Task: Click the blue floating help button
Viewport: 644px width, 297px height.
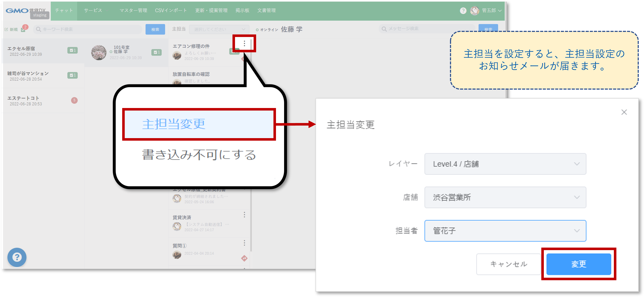Action: point(17,257)
